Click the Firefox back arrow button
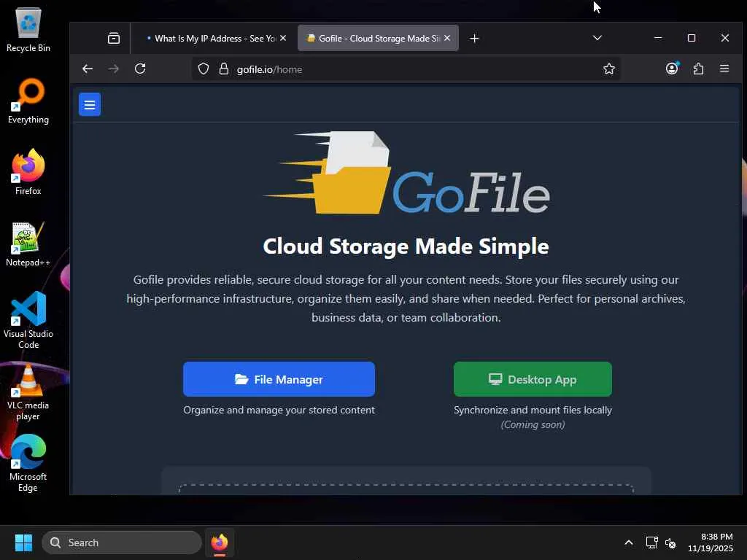Screen dimensions: 747x560 tap(88, 69)
